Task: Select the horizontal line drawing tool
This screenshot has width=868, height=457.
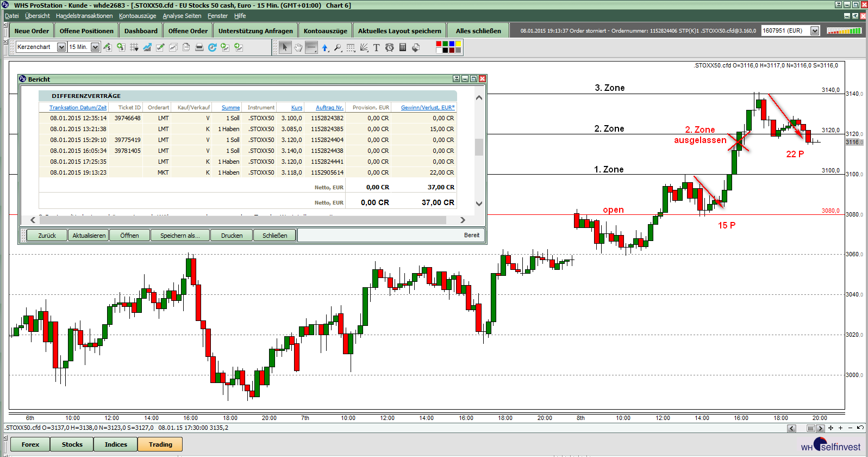Action: coord(311,48)
